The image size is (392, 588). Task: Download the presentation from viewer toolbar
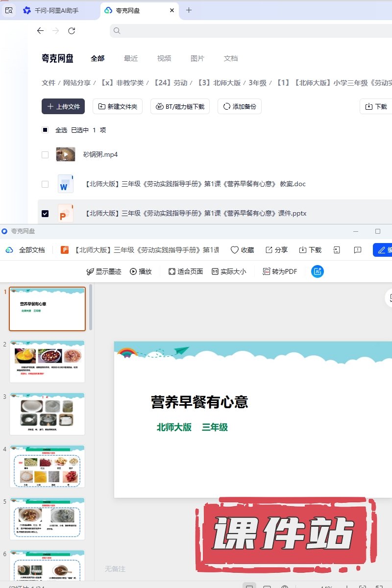point(310,250)
